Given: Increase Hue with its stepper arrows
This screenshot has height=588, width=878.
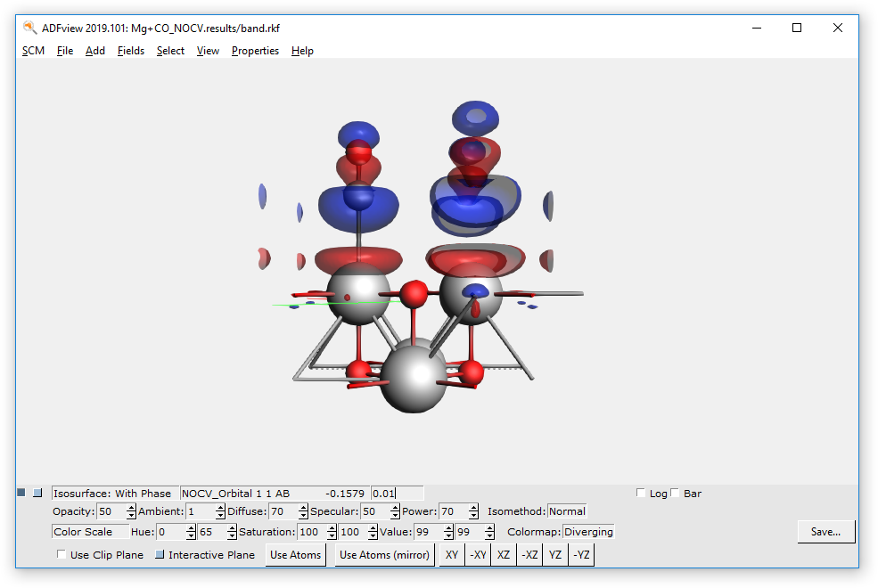Looking at the screenshot, I should coord(191,528).
